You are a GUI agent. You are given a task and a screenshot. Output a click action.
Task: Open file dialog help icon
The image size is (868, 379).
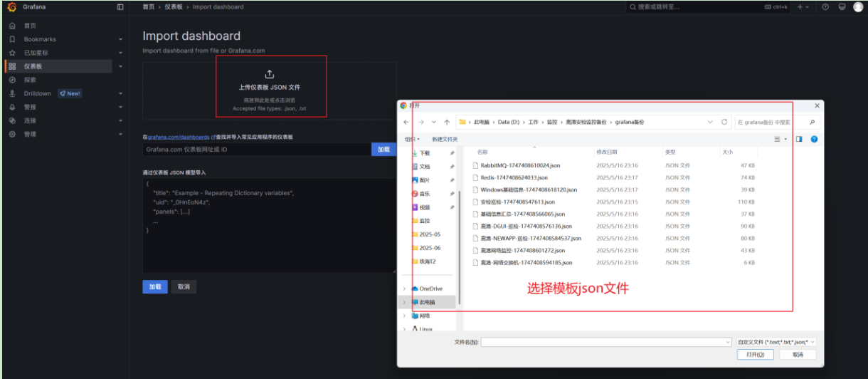[x=814, y=139]
